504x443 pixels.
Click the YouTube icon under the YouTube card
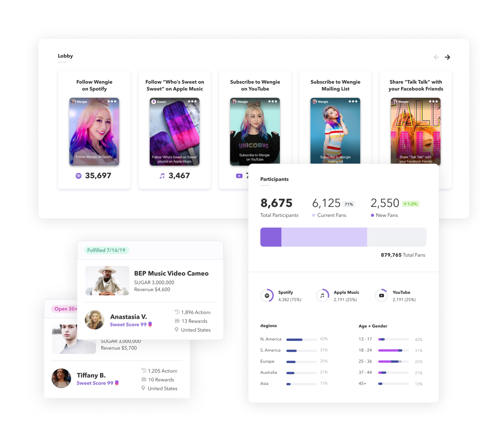239,176
